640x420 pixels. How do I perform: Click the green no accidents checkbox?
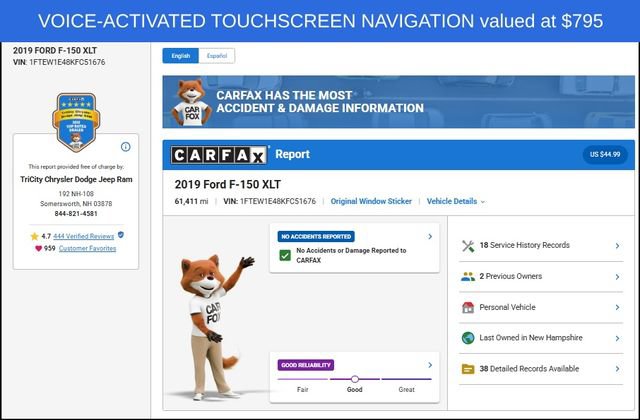285,256
